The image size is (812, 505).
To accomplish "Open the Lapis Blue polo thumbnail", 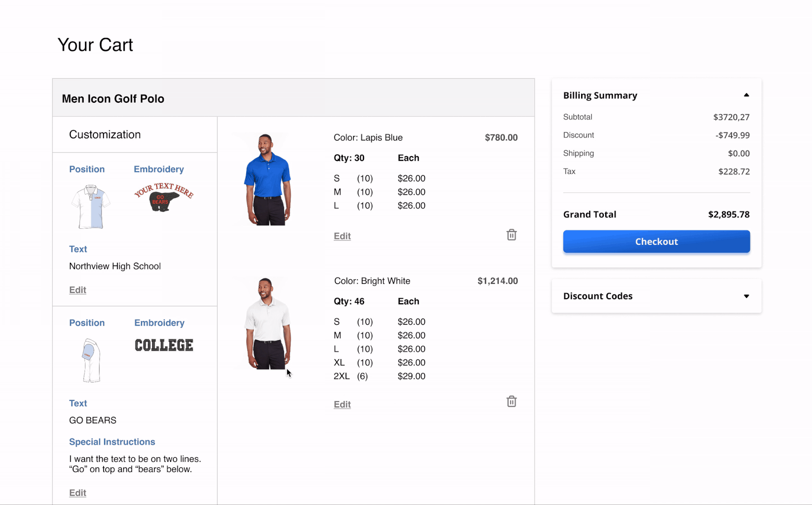I will [267, 179].
